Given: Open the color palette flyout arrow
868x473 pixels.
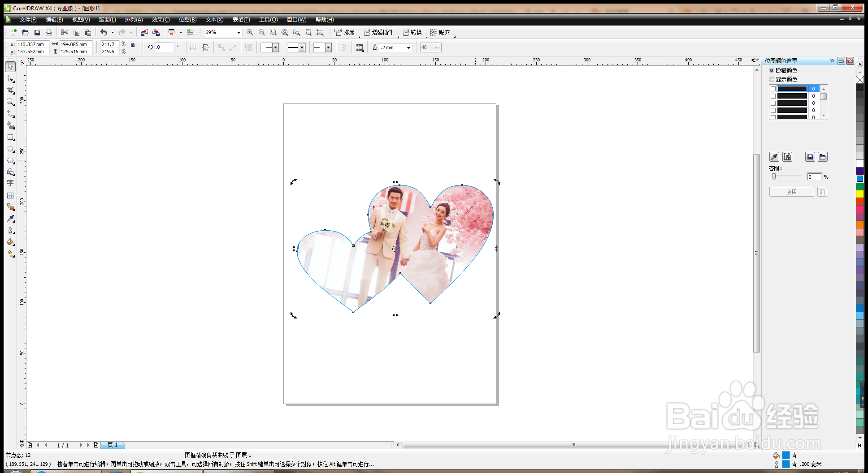Looking at the screenshot, I should (860, 64).
